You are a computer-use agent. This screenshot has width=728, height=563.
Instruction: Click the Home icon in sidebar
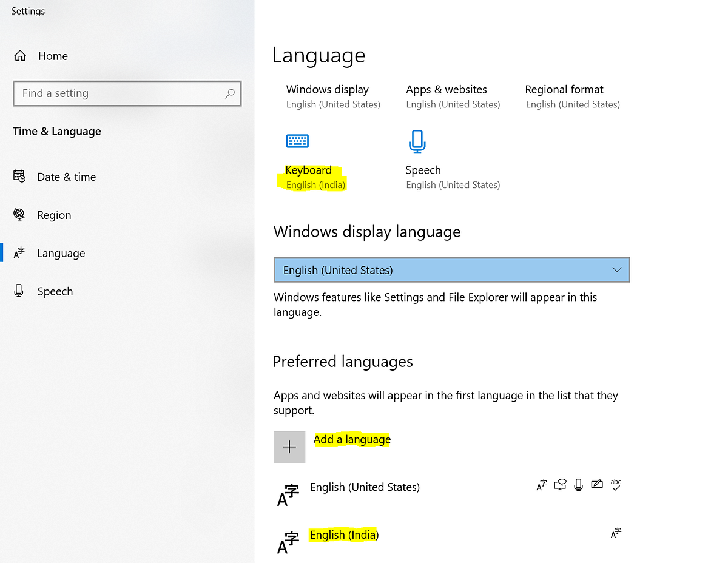pos(20,56)
